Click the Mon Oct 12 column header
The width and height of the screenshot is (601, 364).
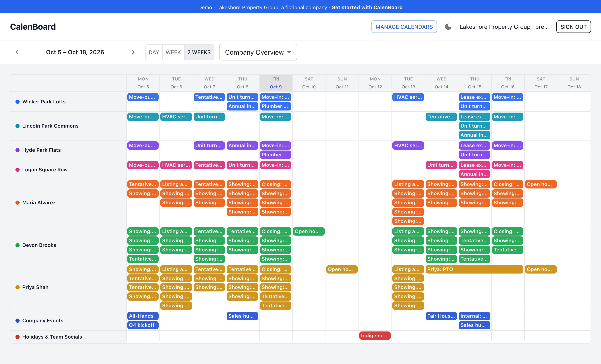tap(375, 83)
